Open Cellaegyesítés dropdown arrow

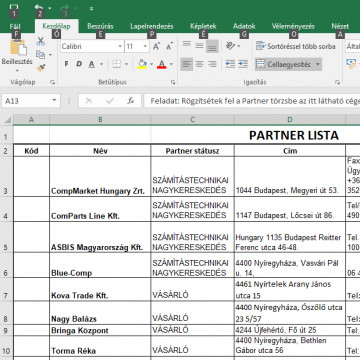click(318, 64)
